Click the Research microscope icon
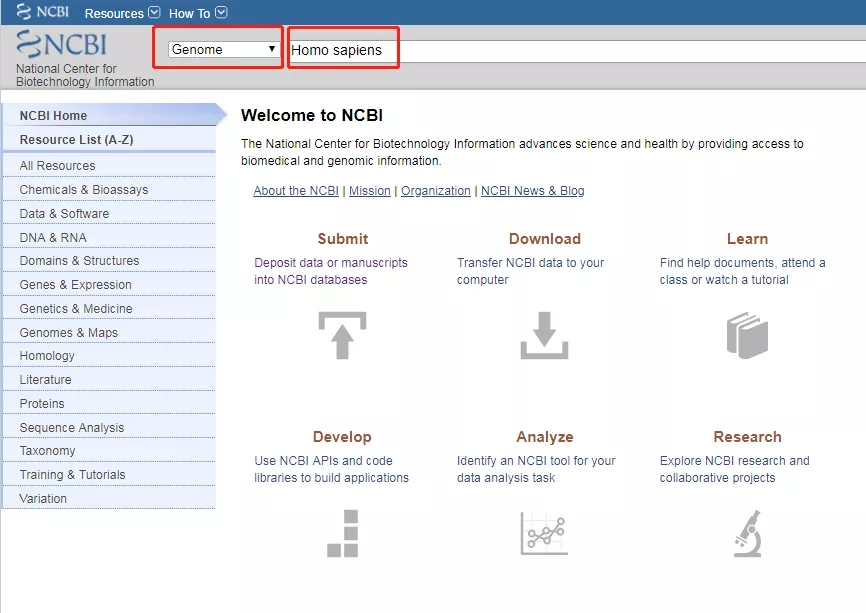 coord(748,533)
